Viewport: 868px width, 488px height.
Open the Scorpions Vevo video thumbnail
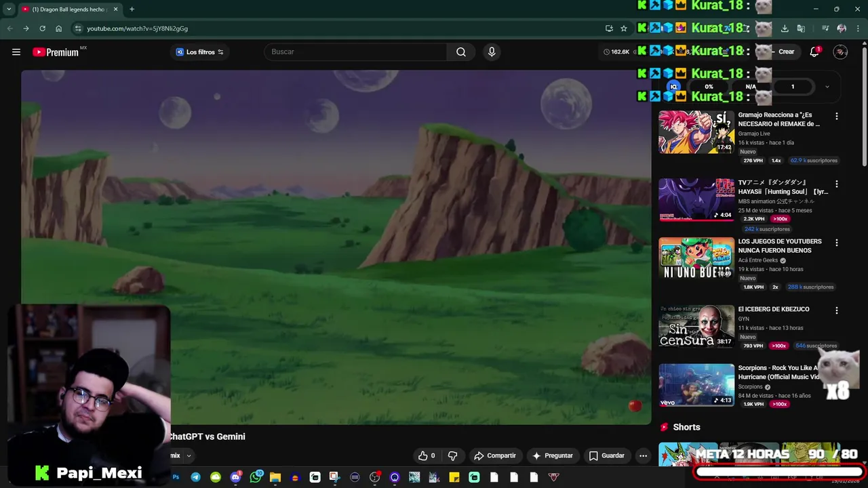tap(696, 385)
